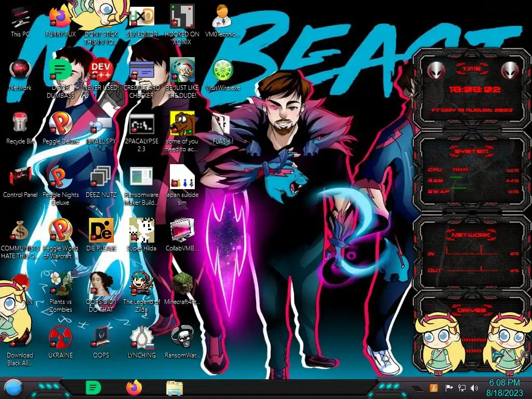Screen dimensions: 532x399
Task: Click the DRIVES header on the widget
Action: pyautogui.click(x=472, y=310)
